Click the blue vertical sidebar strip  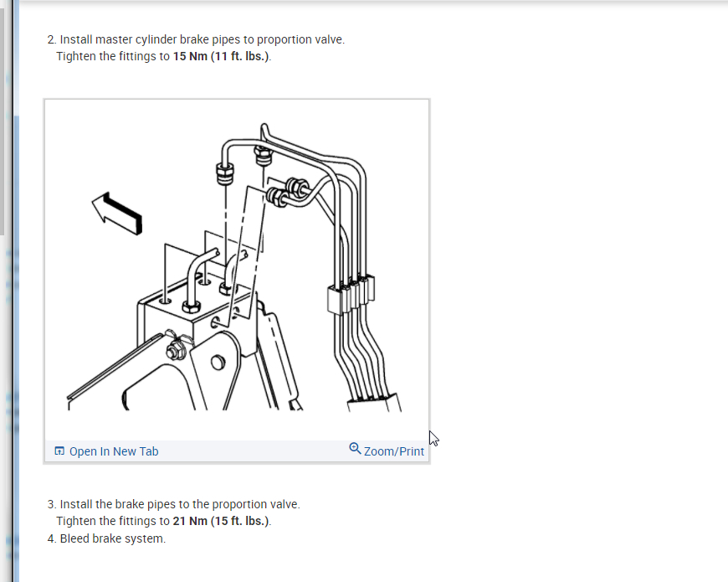point(17,291)
